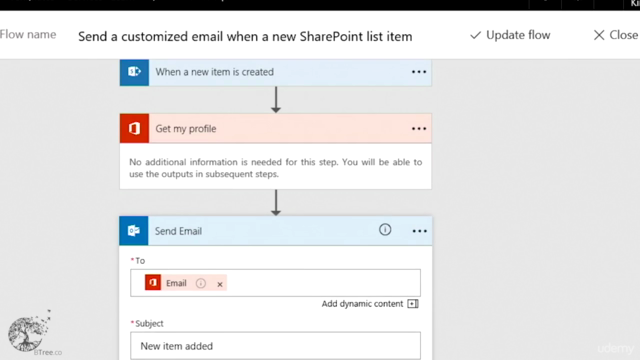The height and width of the screenshot is (360, 640).
Task: Open more options for Get my profile
Action: tap(419, 129)
